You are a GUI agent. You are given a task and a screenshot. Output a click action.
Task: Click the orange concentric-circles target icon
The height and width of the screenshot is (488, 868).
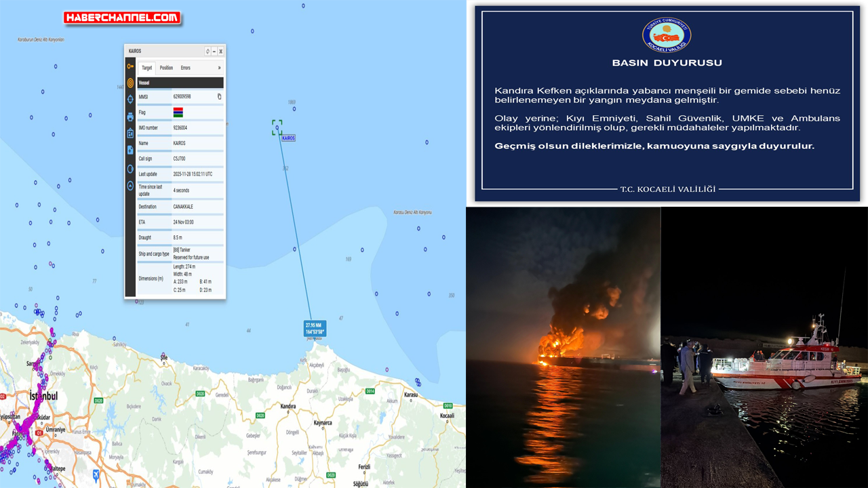[x=130, y=83]
